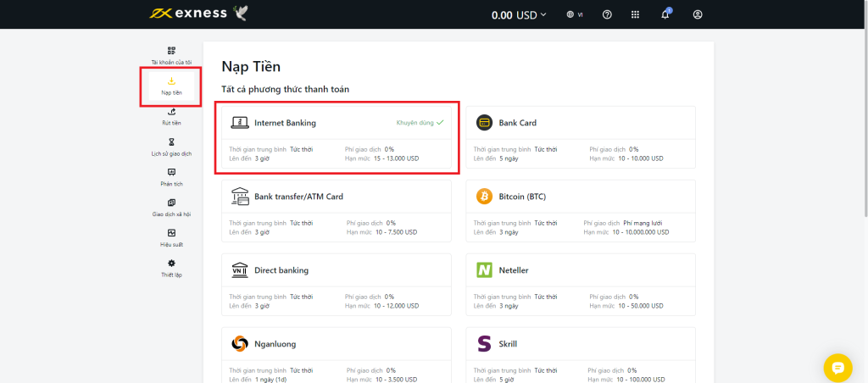Go to Tài khoản của tôi

click(x=171, y=56)
